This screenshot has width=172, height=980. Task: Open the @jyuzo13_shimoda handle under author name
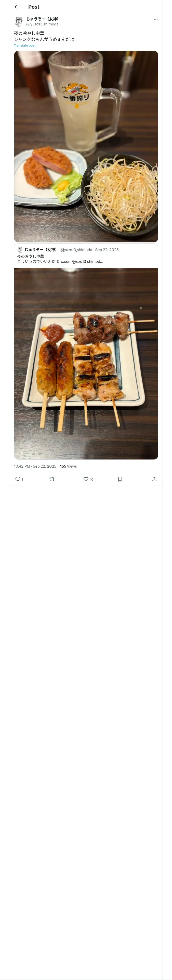(x=42, y=24)
